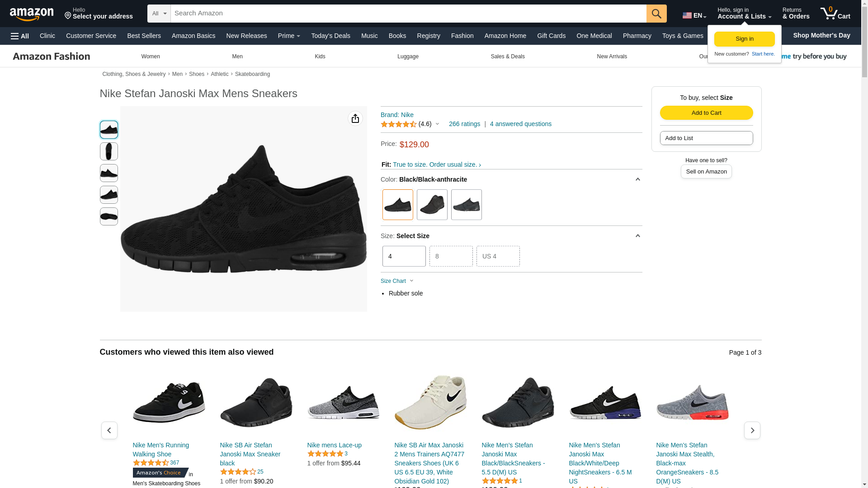This screenshot has height=488, width=868.
Task: Collapse the Color section chevron
Action: (x=637, y=179)
